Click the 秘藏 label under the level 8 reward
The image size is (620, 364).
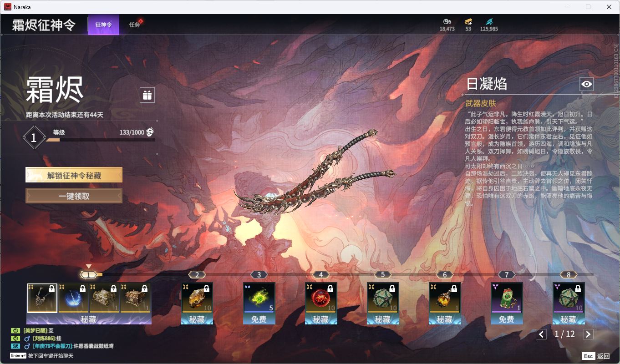(569, 319)
